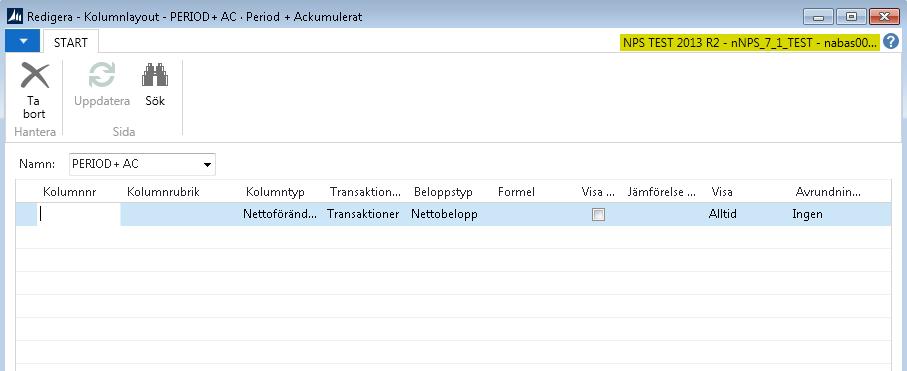Click the Uppdatera refresh icon
Image resolution: width=907 pixels, height=371 pixels.
click(102, 75)
